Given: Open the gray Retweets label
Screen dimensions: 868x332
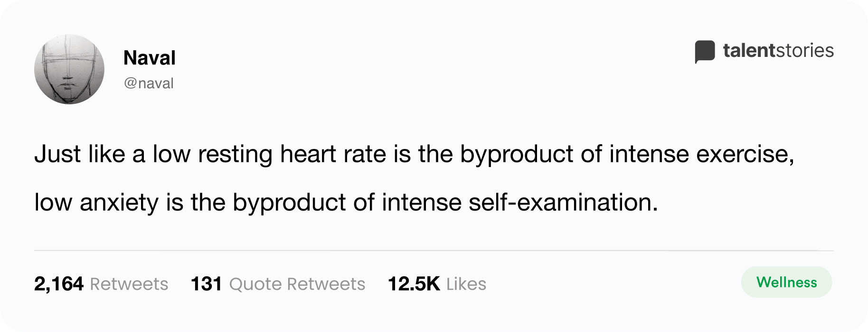Looking at the screenshot, I should click(x=129, y=284).
